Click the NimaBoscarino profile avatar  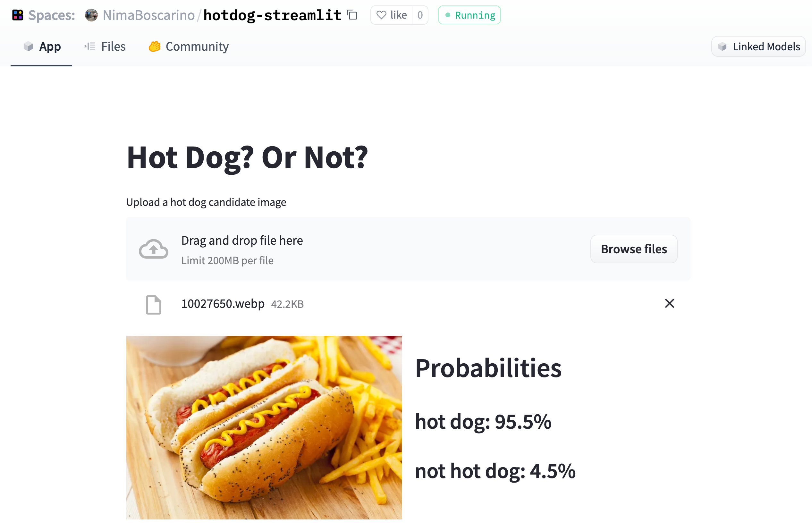pyautogui.click(x=91, y=15)
